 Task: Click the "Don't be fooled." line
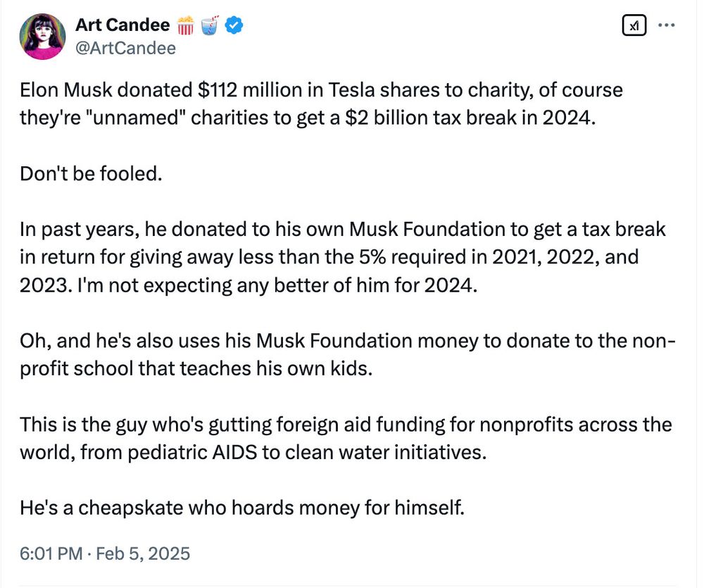coord(91,173)
